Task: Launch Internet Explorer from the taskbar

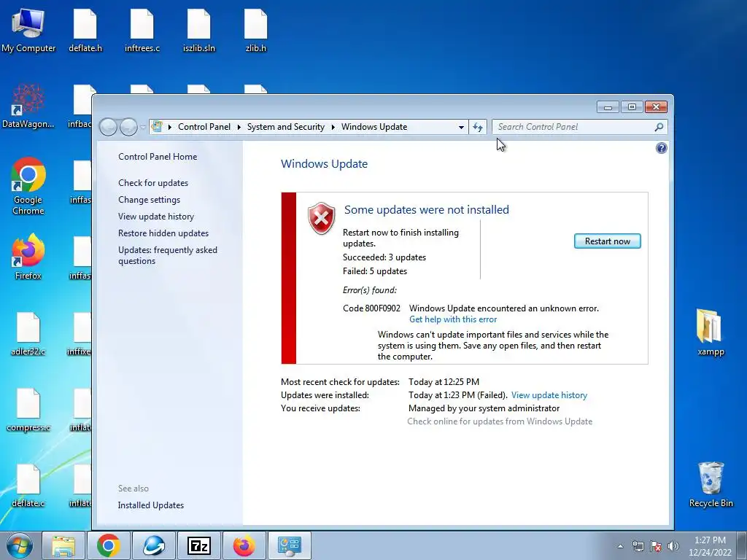Action: coord(153,545)
